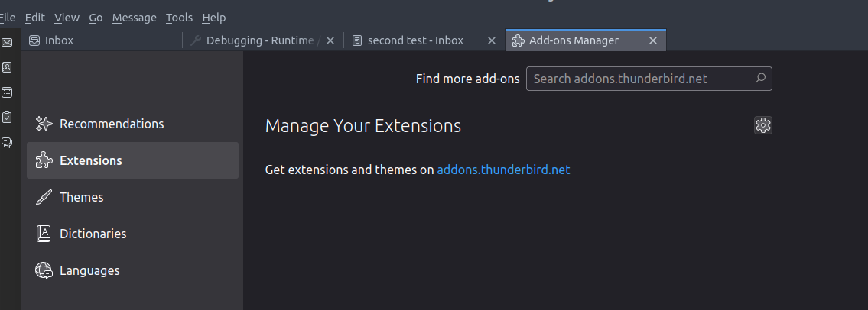Follow the addons.thunderbird.net link

click(503, 170)
